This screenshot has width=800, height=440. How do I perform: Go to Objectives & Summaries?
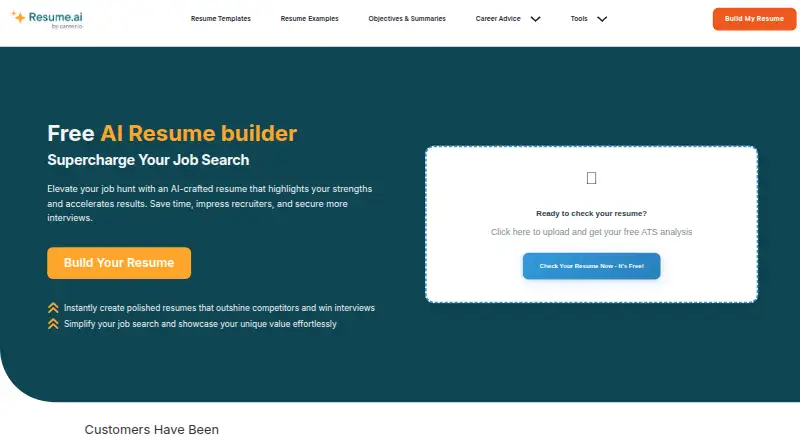click(x=407, y=18)
